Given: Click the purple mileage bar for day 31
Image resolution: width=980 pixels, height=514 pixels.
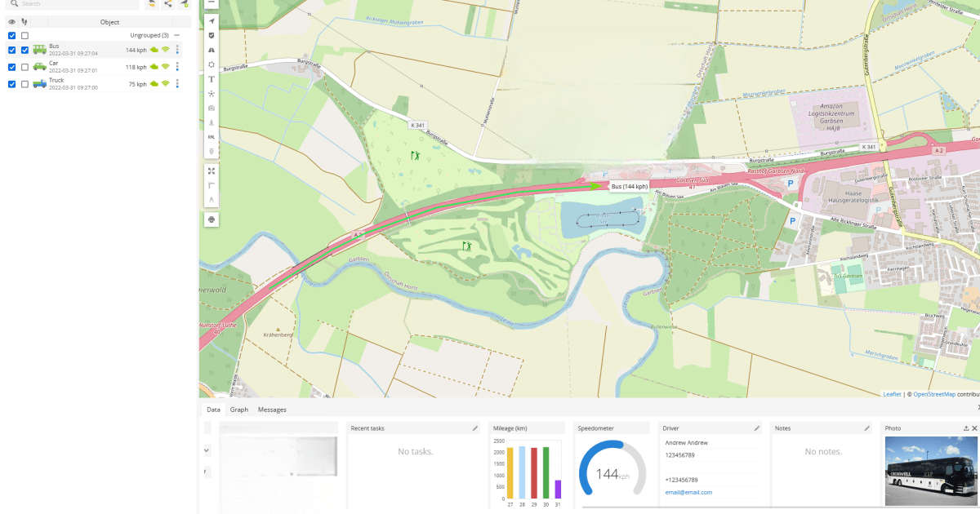Looking at the screenshot, I should click(558, 489).
